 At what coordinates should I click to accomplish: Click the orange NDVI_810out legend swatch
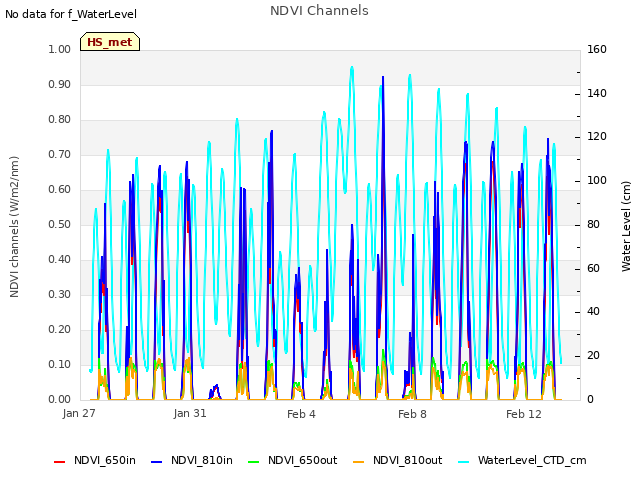click(358, 462)
